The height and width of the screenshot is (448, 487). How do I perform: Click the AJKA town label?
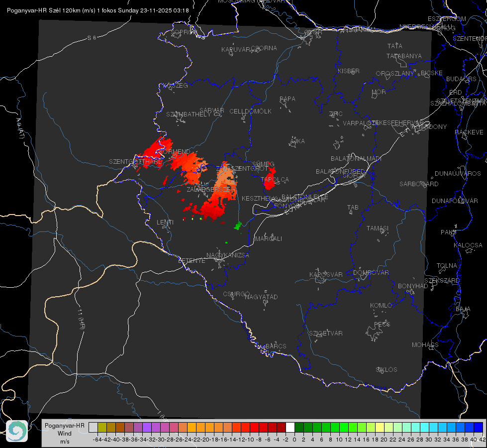pos(297,141)
